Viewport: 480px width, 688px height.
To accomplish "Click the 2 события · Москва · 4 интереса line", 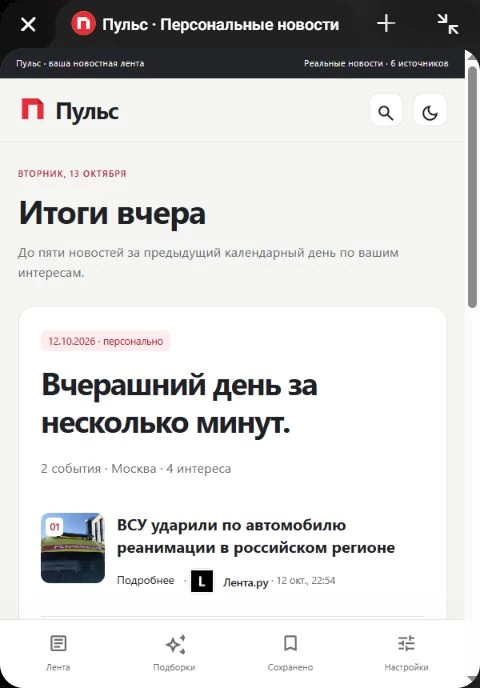I will tap(136, 469).
